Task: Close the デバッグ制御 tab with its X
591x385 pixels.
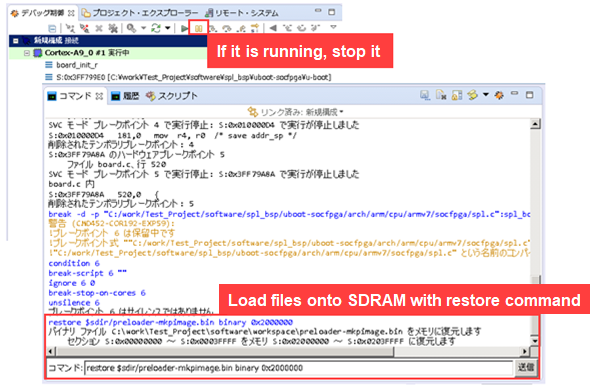Action: [x=71, y=13]
